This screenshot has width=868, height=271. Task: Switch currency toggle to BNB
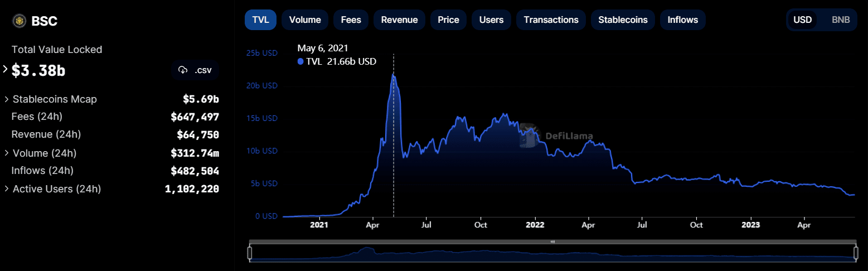tap(841, 20)
